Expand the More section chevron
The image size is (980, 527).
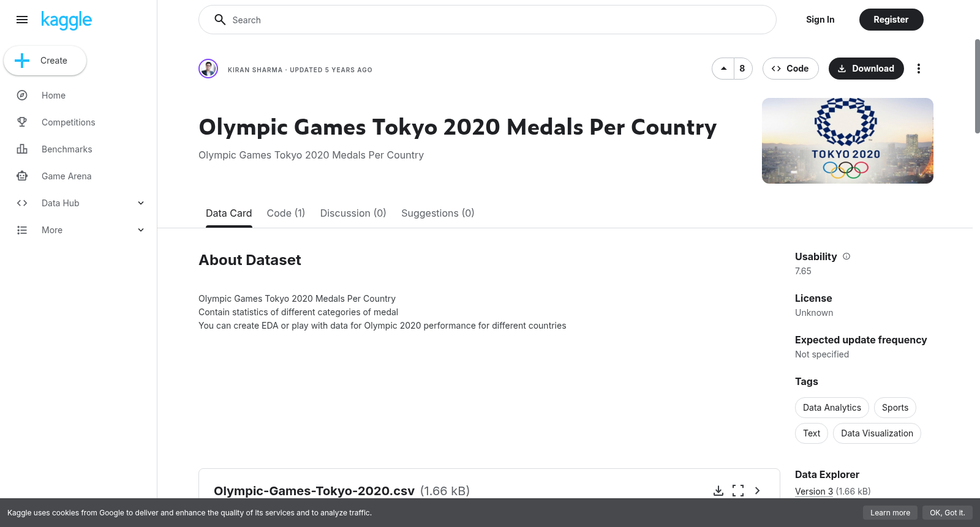pyautogui.click(x=141, y=230)
